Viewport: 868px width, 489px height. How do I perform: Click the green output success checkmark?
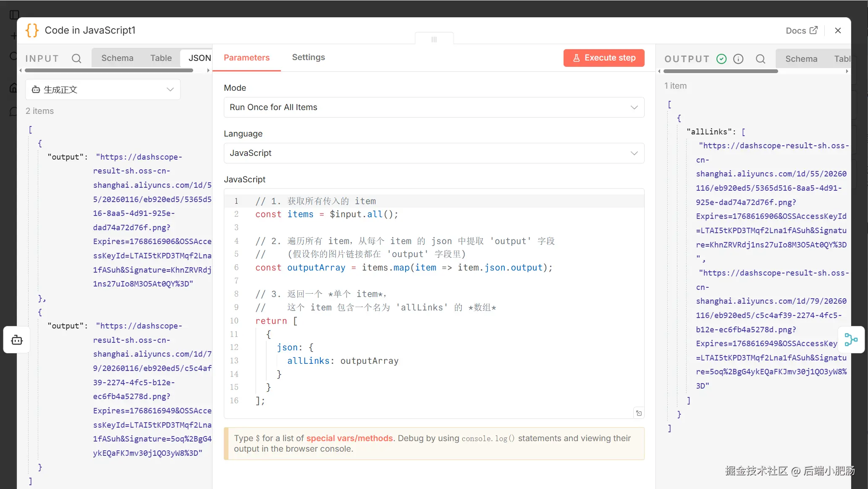[x=721, y=59]
